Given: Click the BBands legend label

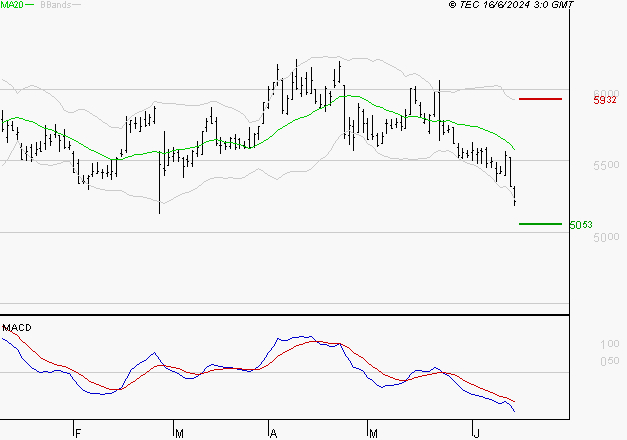Looking at the screenshot, I should point(56,5).
